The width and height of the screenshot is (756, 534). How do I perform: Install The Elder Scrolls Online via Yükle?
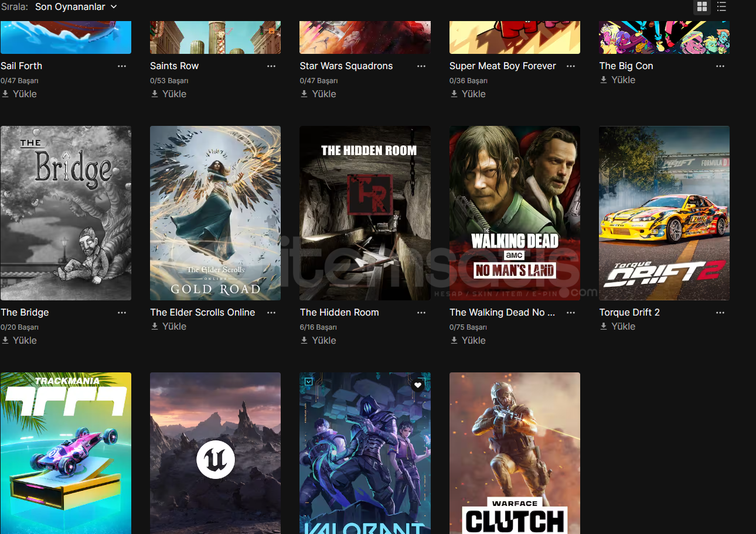pyautogui.click(x=169, y=326)
